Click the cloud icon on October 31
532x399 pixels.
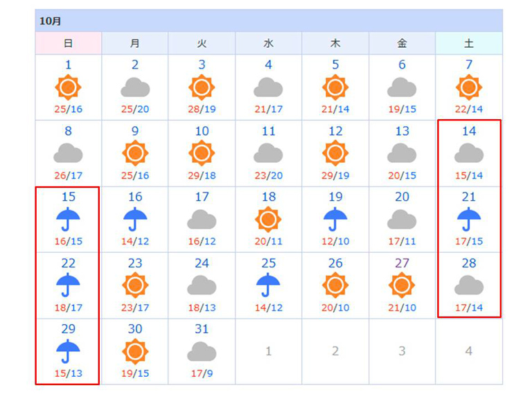click(x=202, y=351)
